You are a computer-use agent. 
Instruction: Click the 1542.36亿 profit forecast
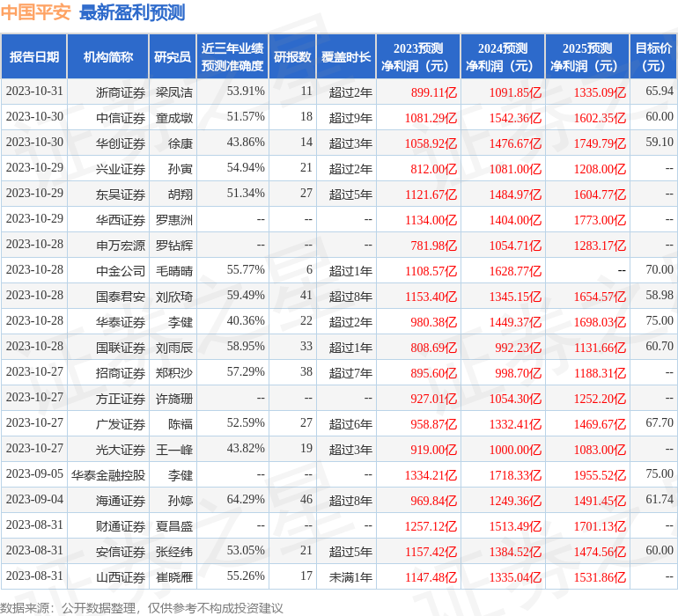click(x=515, y=118)
